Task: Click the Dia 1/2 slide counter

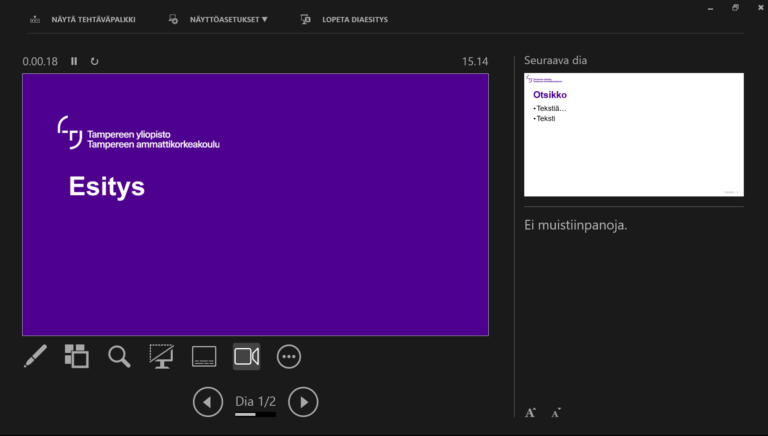Action: pos(255,401)
